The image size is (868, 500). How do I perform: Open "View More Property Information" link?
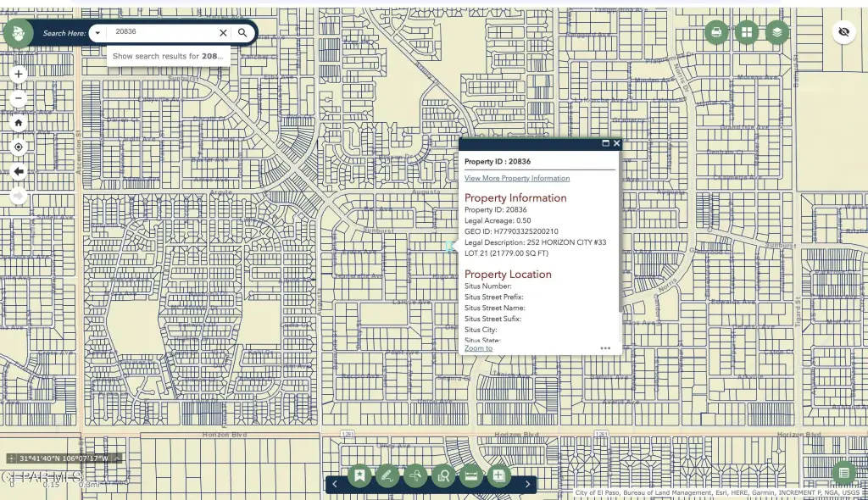(x=516, y=178)
